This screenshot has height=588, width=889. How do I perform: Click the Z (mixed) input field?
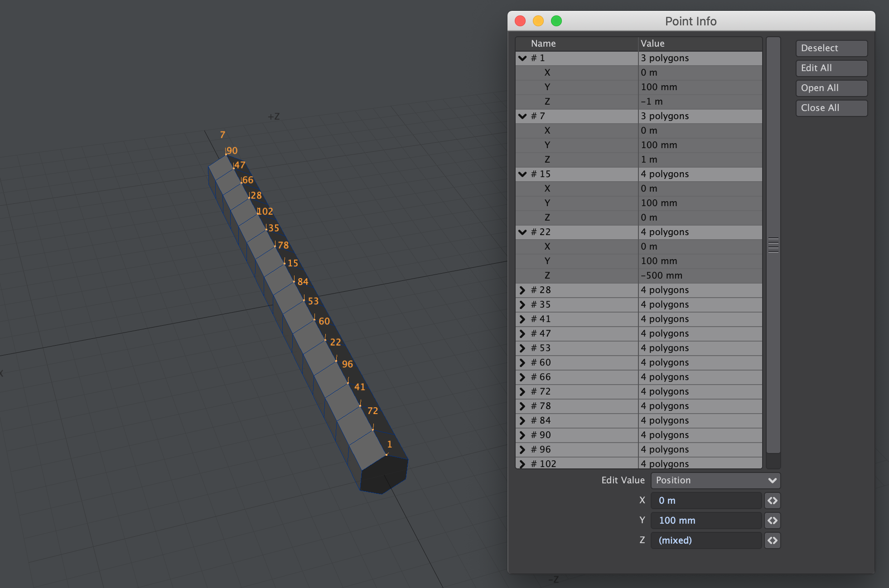(706, 540)
